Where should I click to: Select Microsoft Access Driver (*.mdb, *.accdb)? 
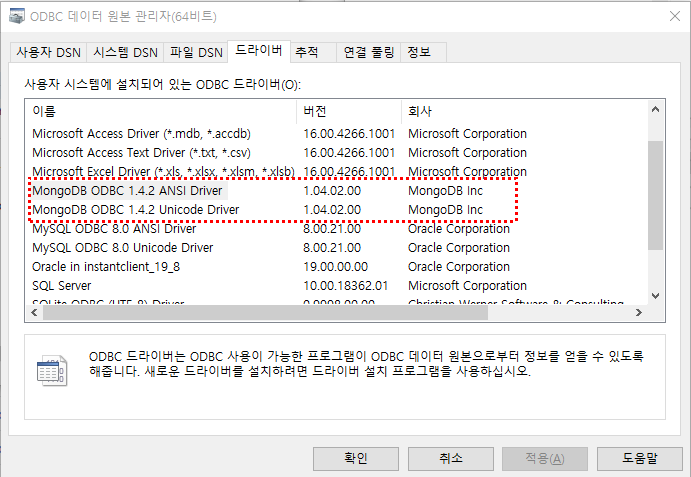[141, 134]
